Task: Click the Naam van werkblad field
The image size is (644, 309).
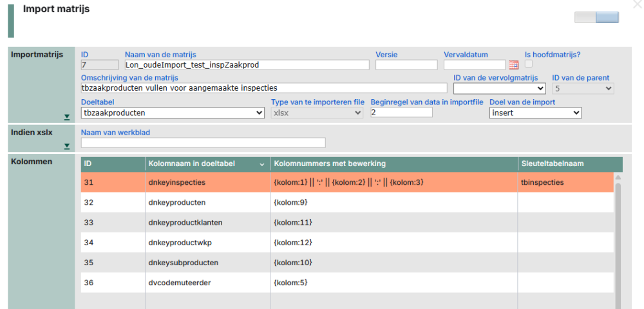Action: pyautogui.click(x=203, y=143)
